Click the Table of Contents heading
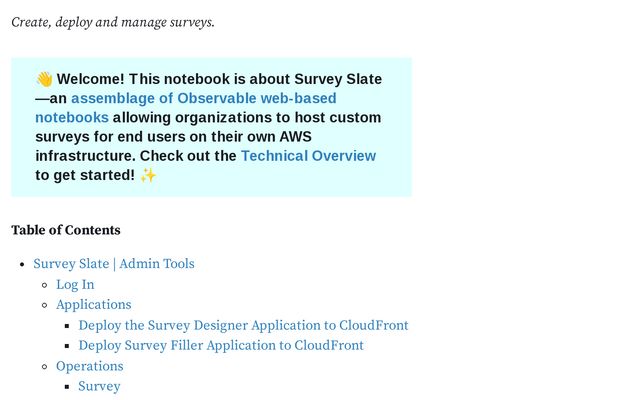The height and width of the screenshot is (400, 640). click(x=66, y=230)
